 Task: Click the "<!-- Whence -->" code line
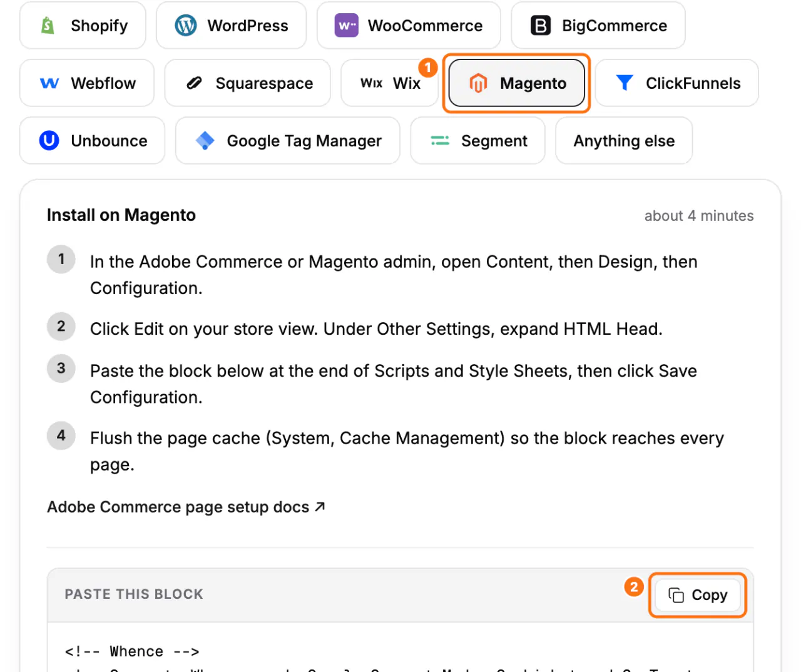(132, 651)
